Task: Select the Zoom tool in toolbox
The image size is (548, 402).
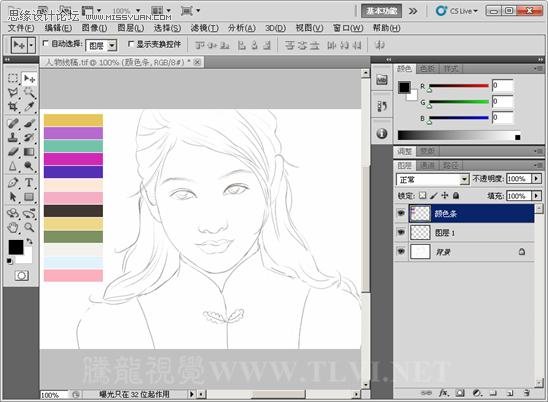Action: tap(29, 228)
